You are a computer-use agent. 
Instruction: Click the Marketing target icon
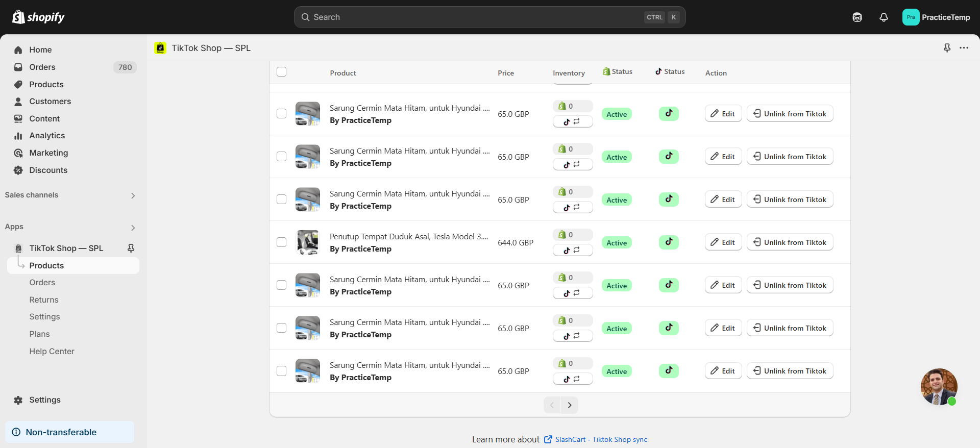(x=18, y=153)
